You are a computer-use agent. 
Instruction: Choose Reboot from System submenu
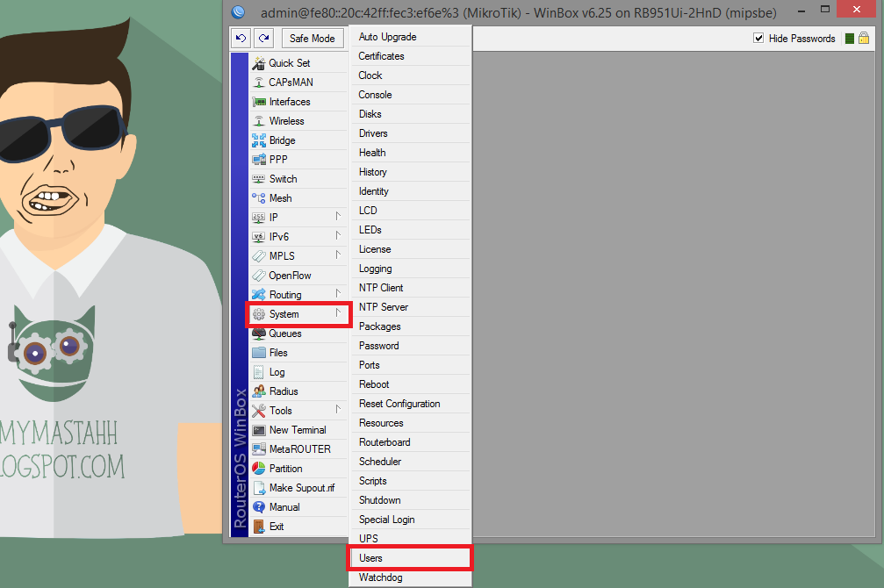pyautogui.click(x=411, y=384)
